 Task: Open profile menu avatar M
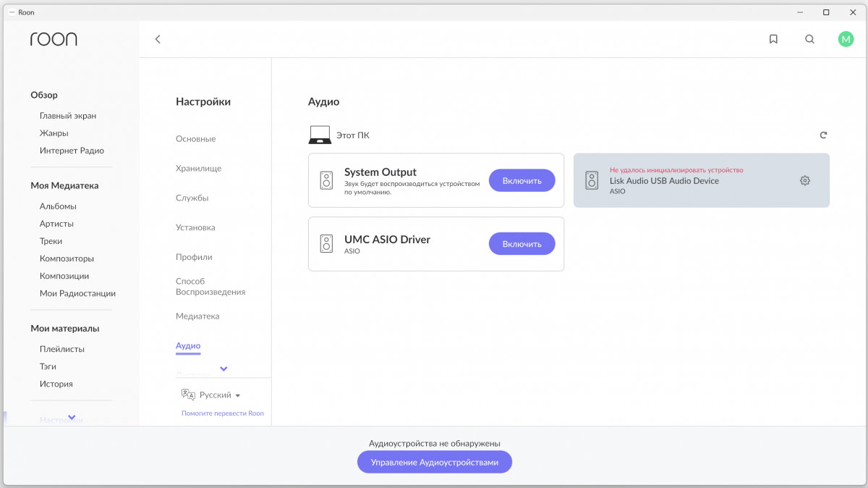[846, 39]
